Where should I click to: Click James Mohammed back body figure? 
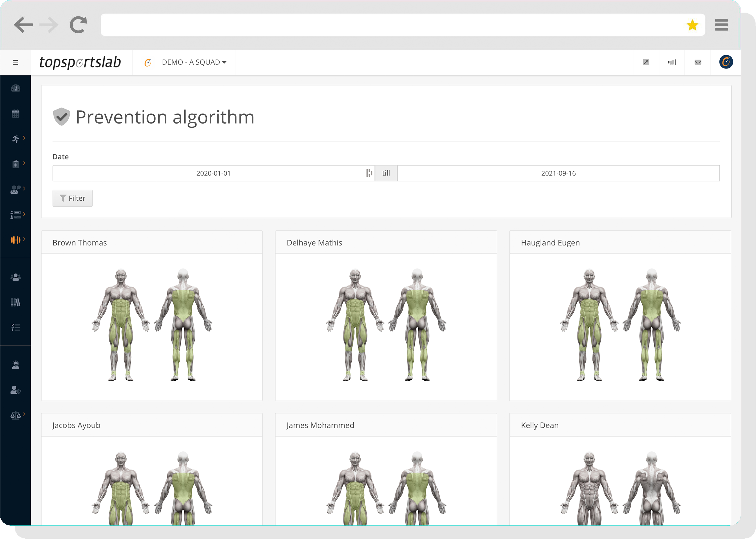coord(417,488)
